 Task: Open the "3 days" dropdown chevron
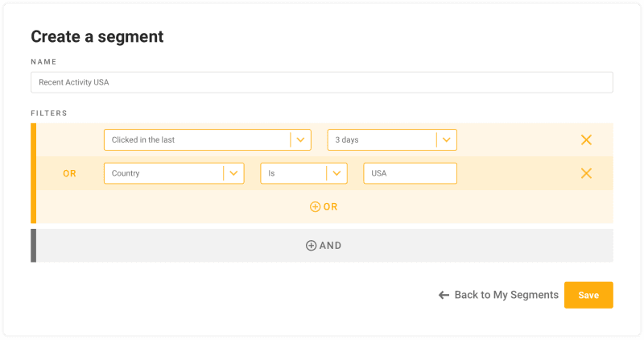447,140
